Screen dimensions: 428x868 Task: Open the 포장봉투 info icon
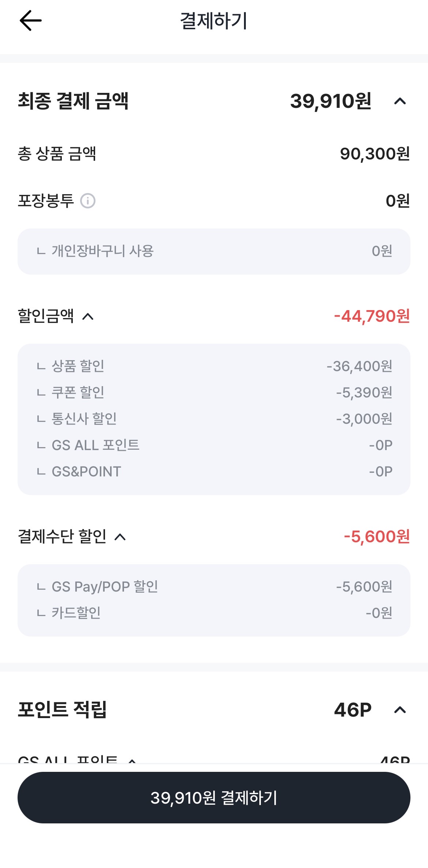coord(88,201)
